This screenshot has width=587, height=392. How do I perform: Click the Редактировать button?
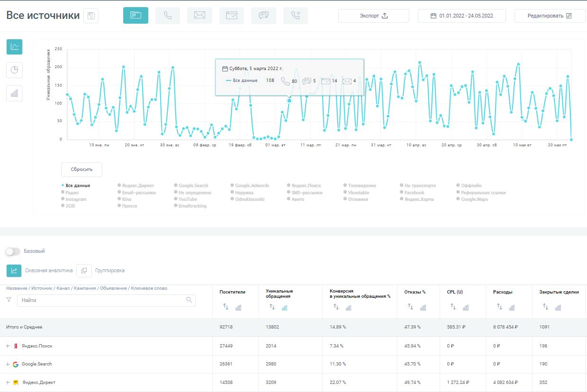550,16
